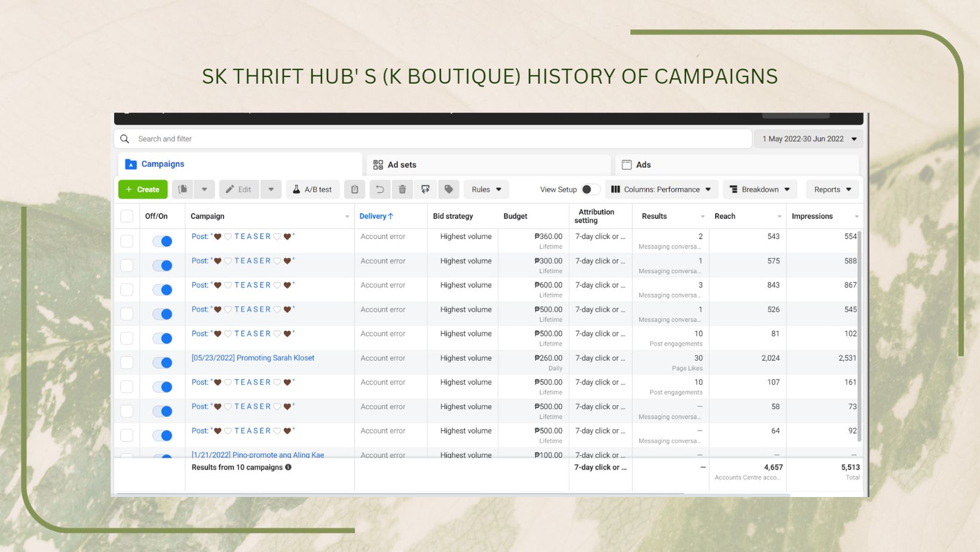Click the total impressions 5,513 value
The height and width of the screenshot is (552, 980).
pyautogui.click(x=850, y=467)
